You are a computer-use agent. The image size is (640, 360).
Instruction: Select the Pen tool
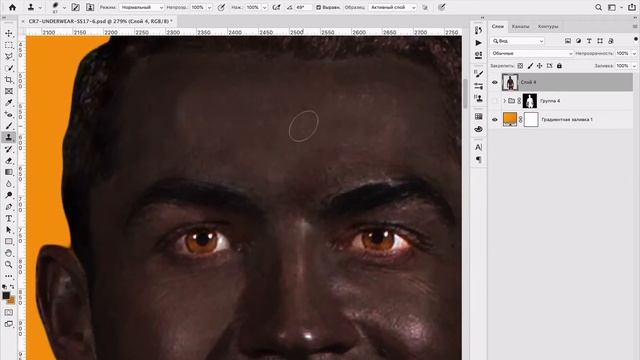tap(9, 207)
